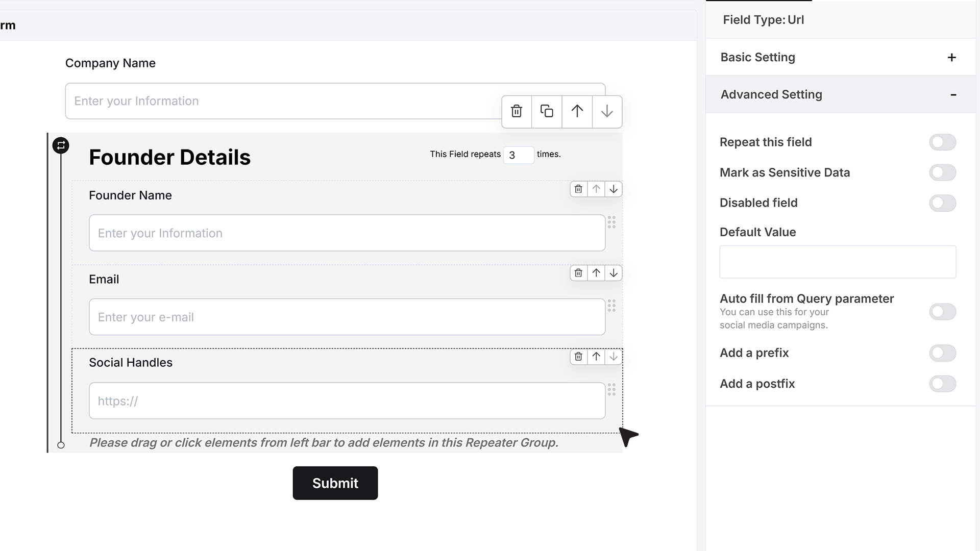Click the drag handle next to Email field
980x551 pixels.
[x=611, y=306]
